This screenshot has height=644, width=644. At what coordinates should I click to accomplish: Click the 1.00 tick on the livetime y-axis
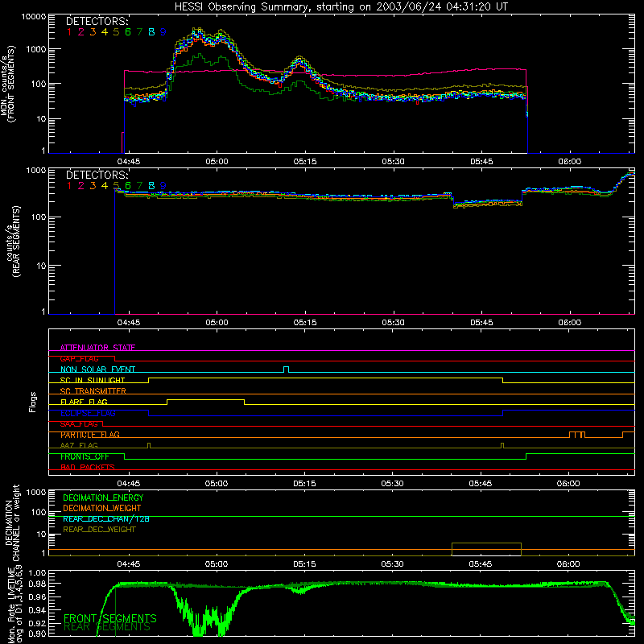click(37, 573)
